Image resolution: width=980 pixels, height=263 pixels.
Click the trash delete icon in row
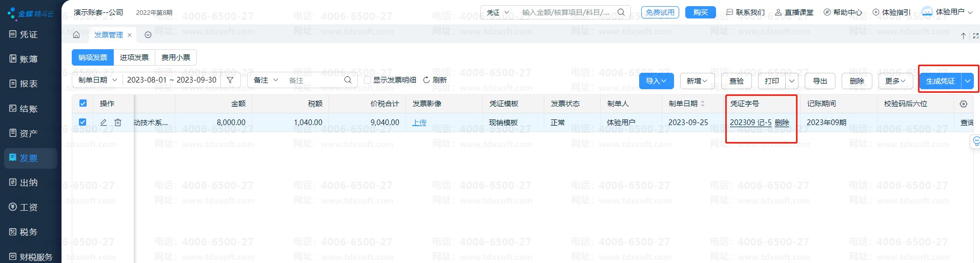click(118, 123)
